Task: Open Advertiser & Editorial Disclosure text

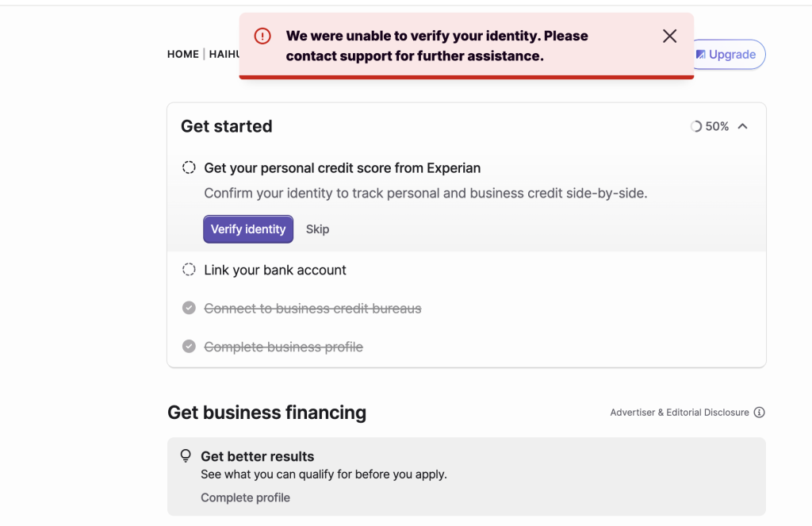Action: point(679,413)
